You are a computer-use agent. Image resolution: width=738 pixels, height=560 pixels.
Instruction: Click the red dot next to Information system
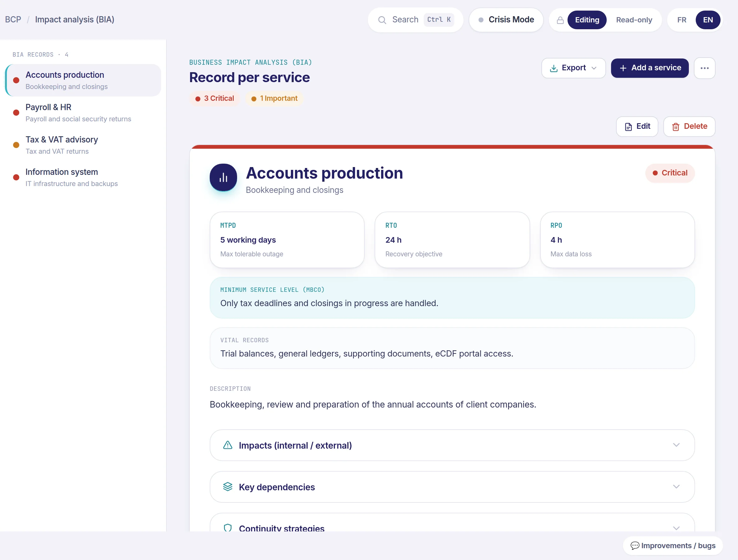(x=16, y=177)
